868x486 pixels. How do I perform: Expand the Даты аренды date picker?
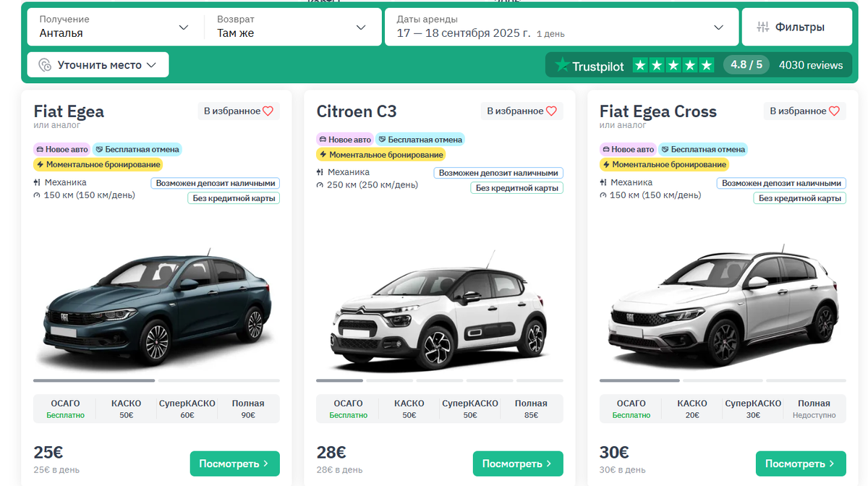557,27
